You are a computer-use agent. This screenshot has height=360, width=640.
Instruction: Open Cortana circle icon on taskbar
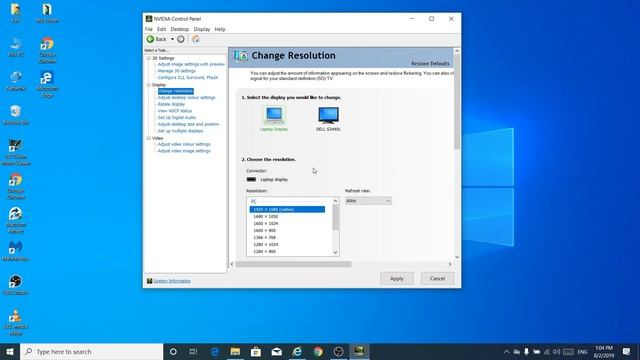tap(173, 351)
